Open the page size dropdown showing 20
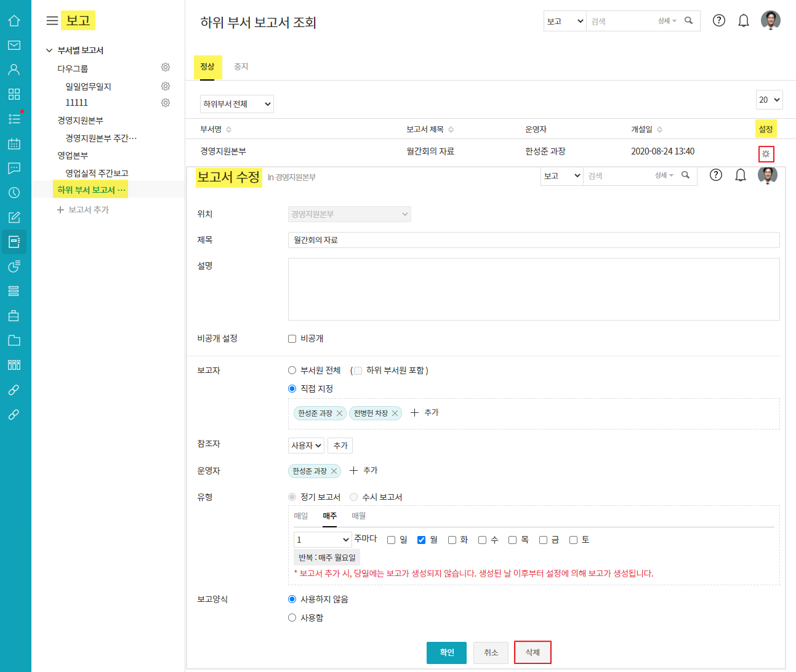This screenshot has height=672, width=796. click(769, 100)
